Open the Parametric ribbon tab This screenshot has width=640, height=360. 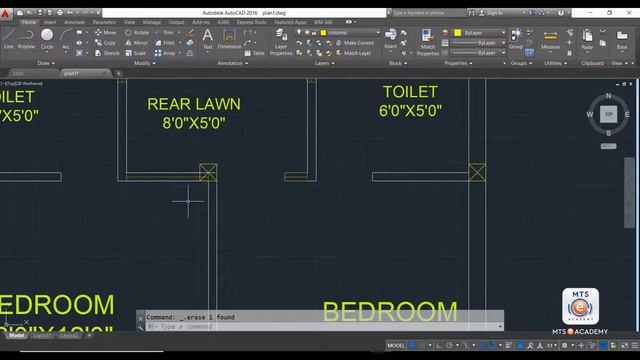point(104,22)
